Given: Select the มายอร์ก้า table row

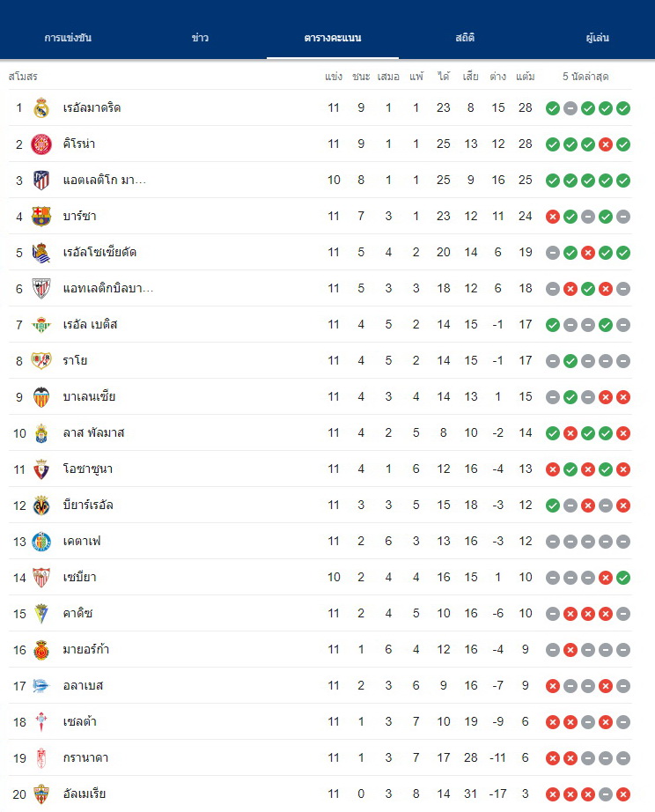Looking at the screenshot, I should 320,649.
